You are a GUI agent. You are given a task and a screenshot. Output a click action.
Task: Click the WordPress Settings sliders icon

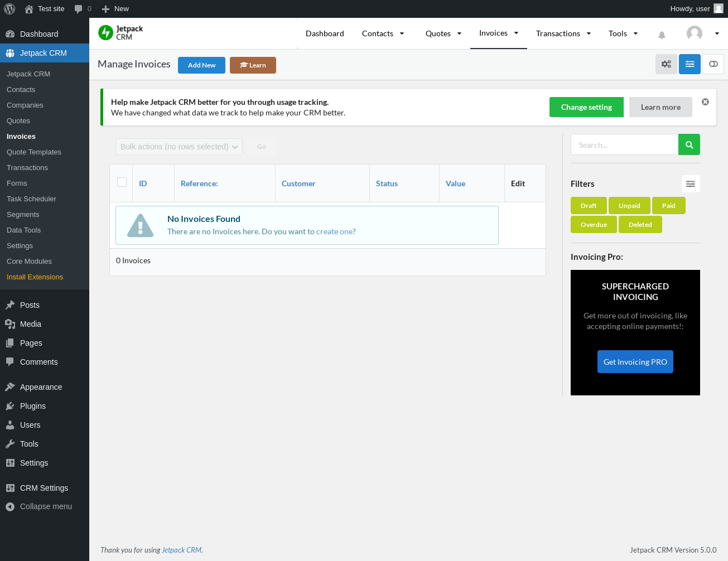[10, 463]
